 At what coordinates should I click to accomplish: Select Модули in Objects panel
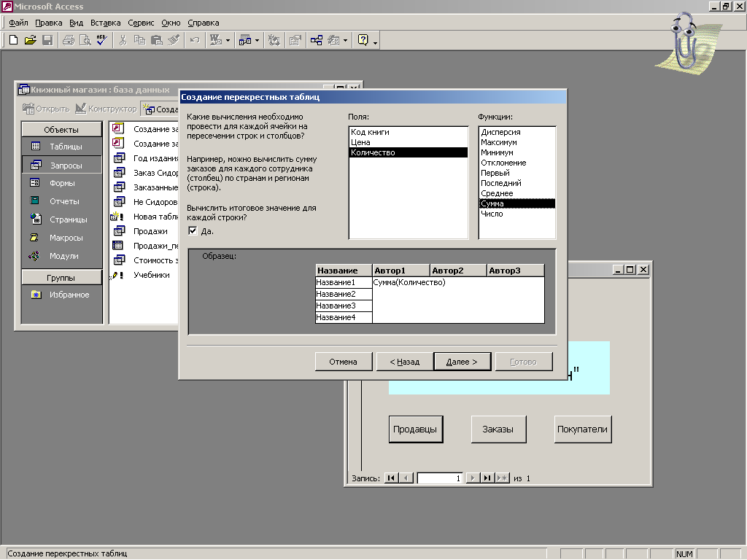61,256
